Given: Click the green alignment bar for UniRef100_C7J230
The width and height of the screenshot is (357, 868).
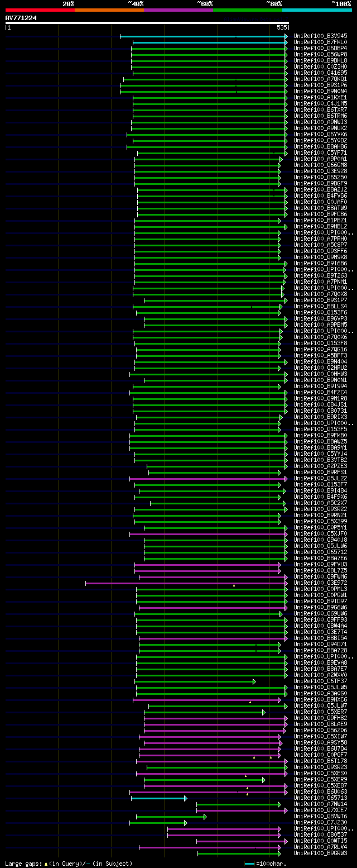Looking at the screenshot, I should pyautogui.click(x=158, y=822).
